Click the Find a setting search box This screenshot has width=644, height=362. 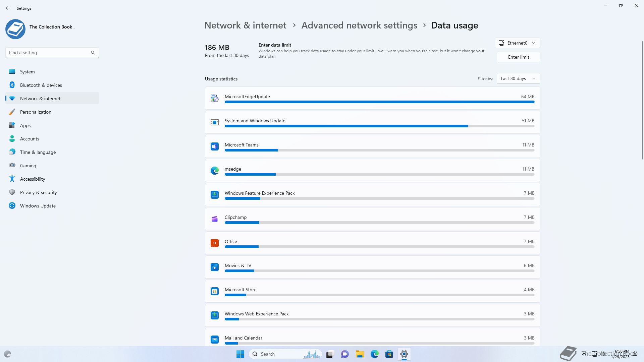click(x=52, y=53)
